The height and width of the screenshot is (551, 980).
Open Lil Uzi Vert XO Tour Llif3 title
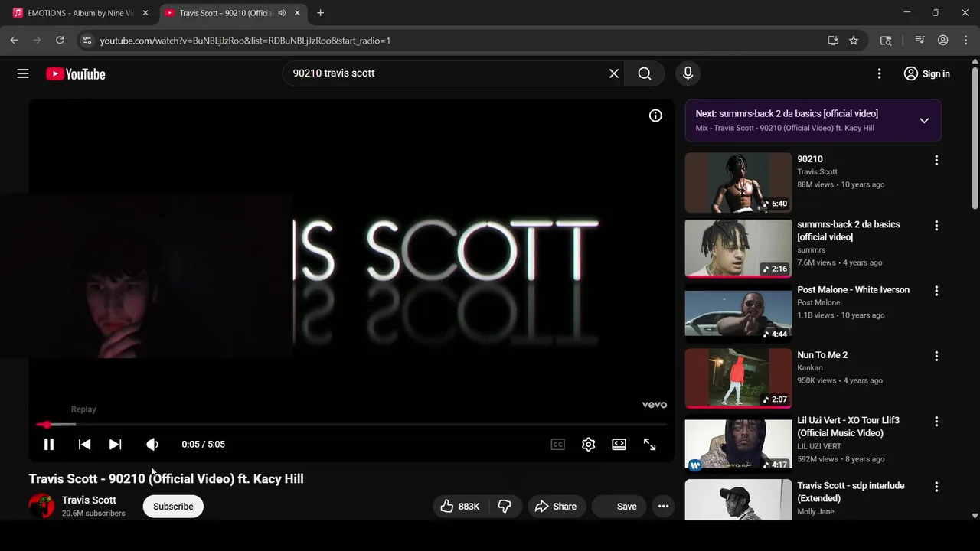(x=848, y=427)
